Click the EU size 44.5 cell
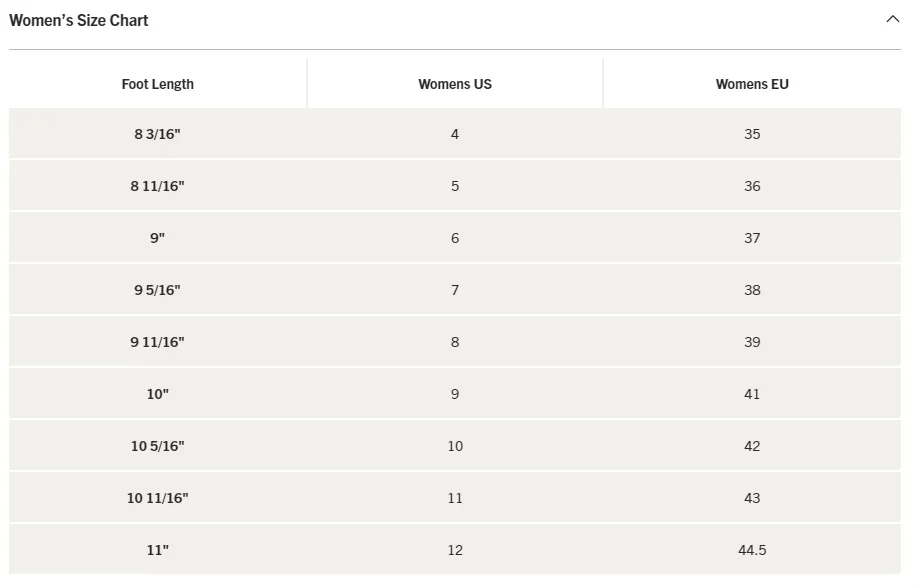 (752, 550)
